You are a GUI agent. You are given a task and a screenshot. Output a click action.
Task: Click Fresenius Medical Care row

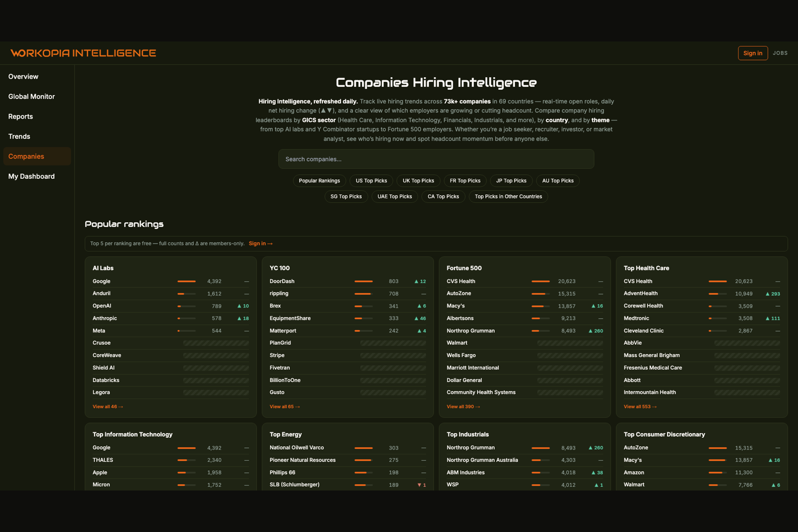pos(702,368)
